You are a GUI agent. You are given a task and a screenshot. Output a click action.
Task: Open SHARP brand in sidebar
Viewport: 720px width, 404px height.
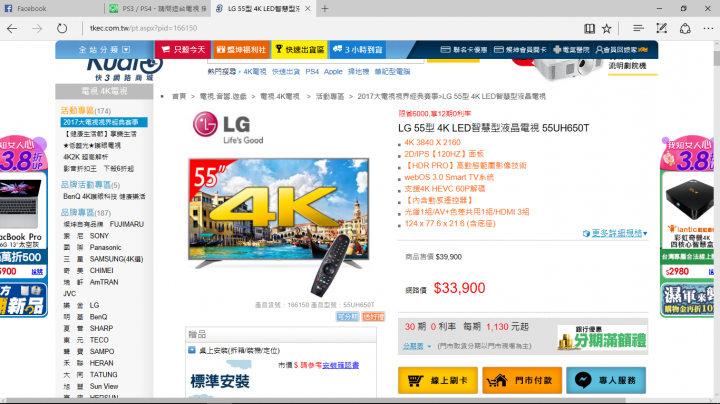pos(88,328)
